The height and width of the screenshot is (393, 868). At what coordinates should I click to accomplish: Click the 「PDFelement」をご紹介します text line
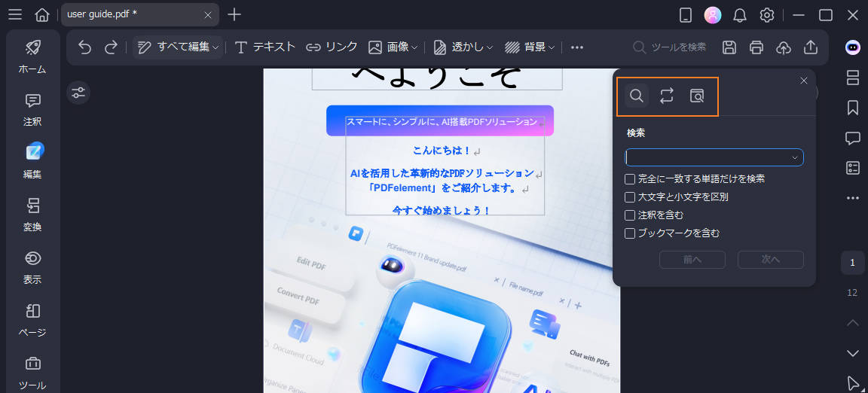[x=442, y=188]
